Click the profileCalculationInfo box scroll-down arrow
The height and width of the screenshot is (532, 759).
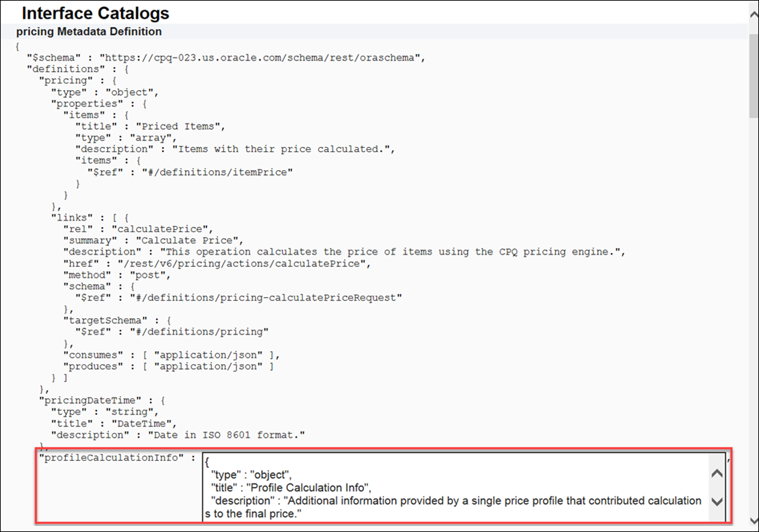pos(717,502)
